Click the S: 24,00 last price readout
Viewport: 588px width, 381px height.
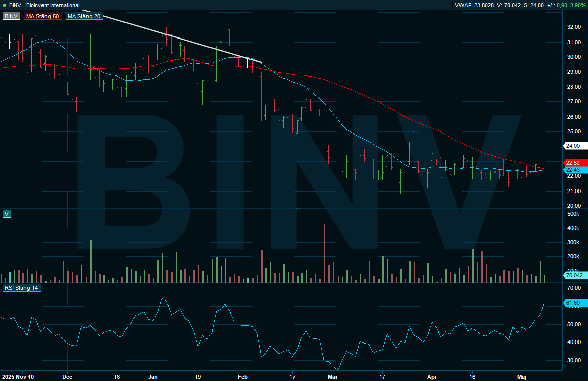[x=534, y=5]
